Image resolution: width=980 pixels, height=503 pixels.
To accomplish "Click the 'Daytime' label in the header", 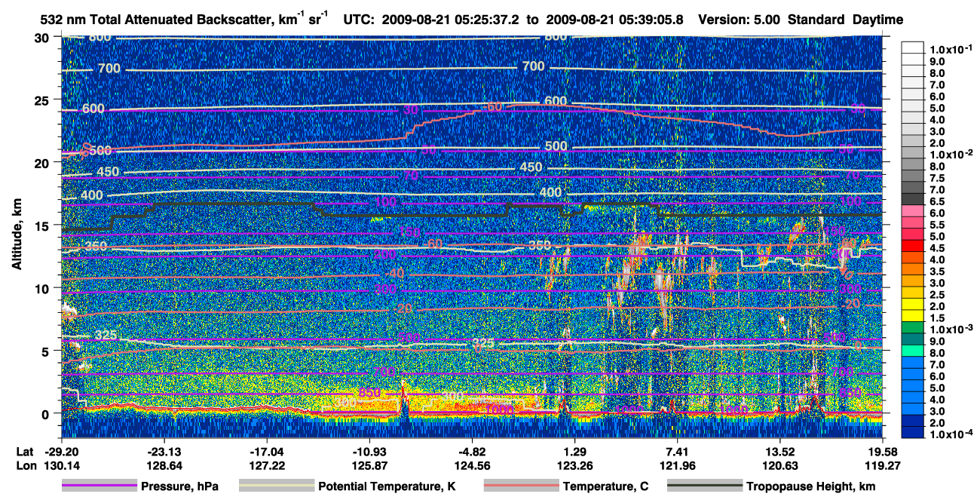I will tap(877, 19).
